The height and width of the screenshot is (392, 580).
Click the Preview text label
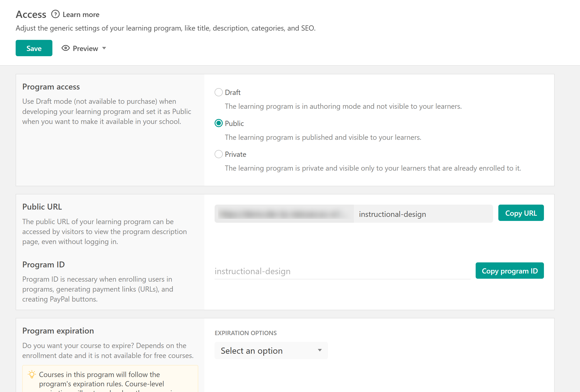pos(85,48)
